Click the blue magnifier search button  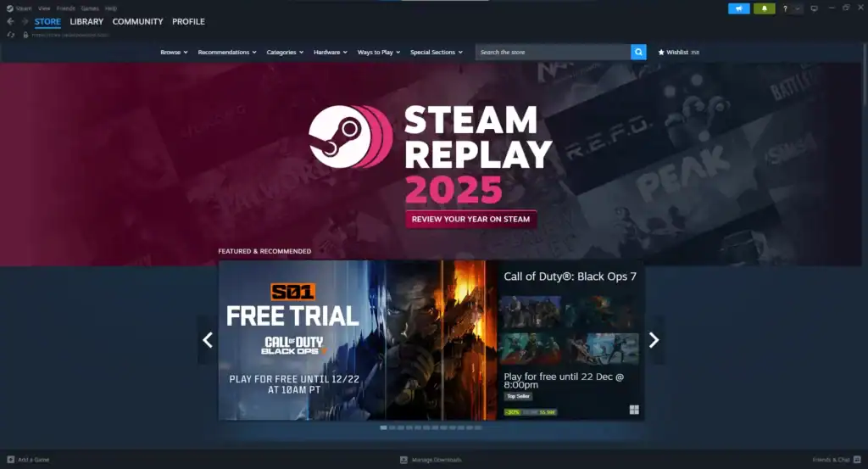(x=638, y=52)
